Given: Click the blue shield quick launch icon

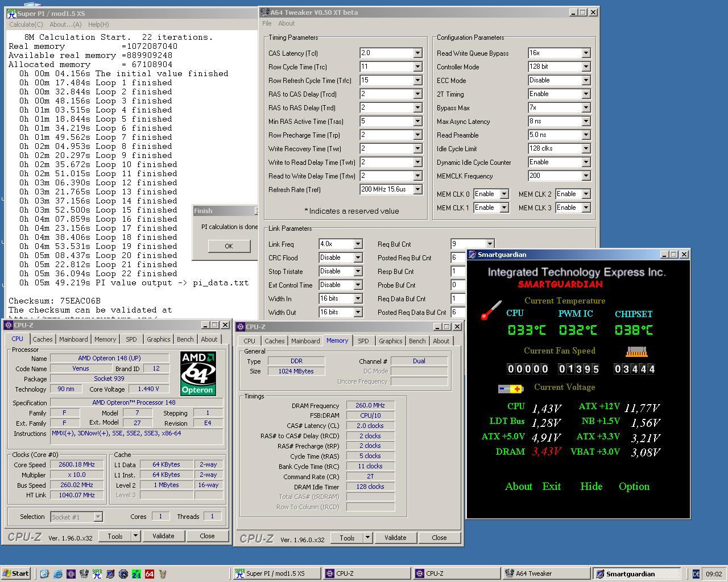Looking at the screenshot, I should pyautogui.click(x=110, y=574).
